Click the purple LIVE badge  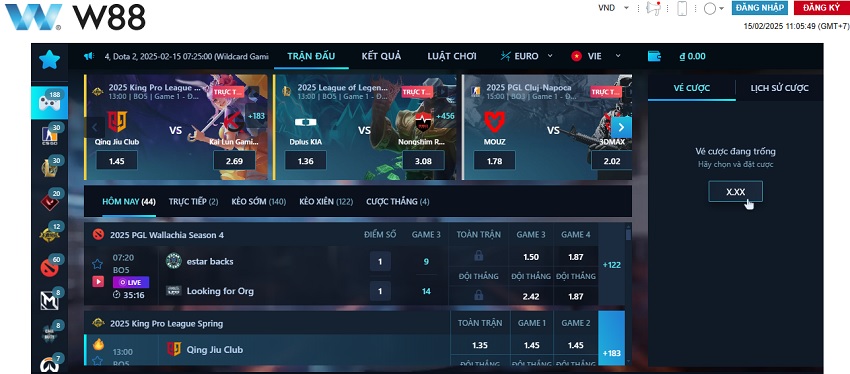[x=131, y=282]
